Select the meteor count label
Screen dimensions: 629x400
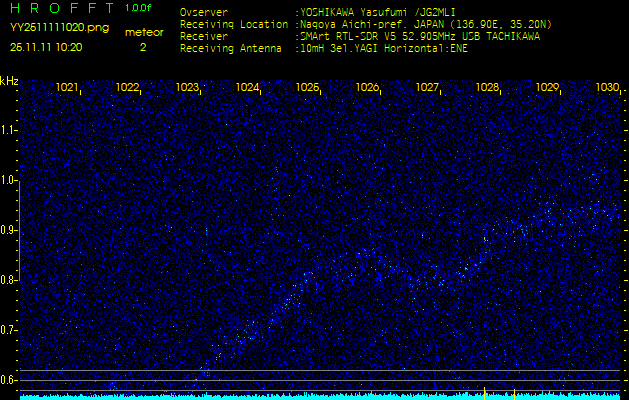(x=144, y=32)
